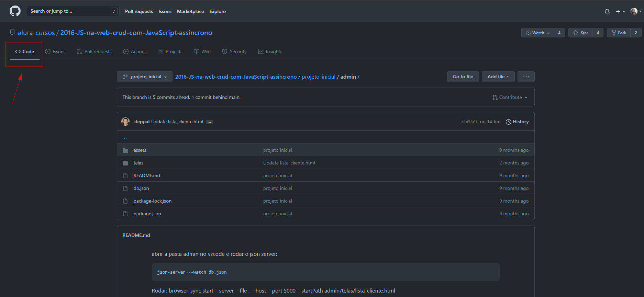Screen dimensions: 644x297
Task: Open the Insights tab
Action: coord(270,52)
